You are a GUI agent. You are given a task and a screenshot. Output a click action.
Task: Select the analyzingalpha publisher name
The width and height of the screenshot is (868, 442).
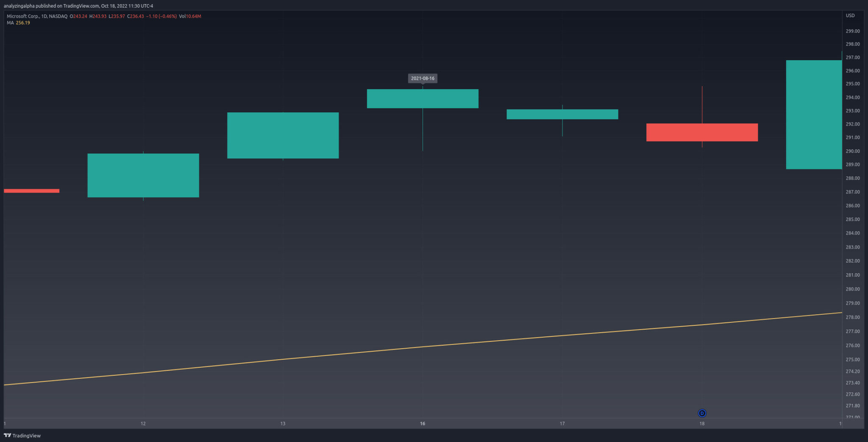tap(19, 6)
